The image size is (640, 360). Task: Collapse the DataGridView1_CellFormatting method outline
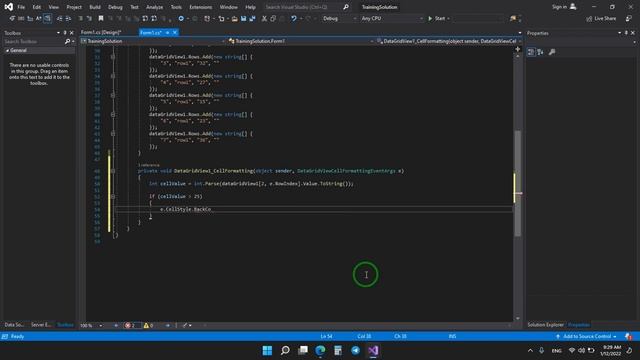[113, 171]
